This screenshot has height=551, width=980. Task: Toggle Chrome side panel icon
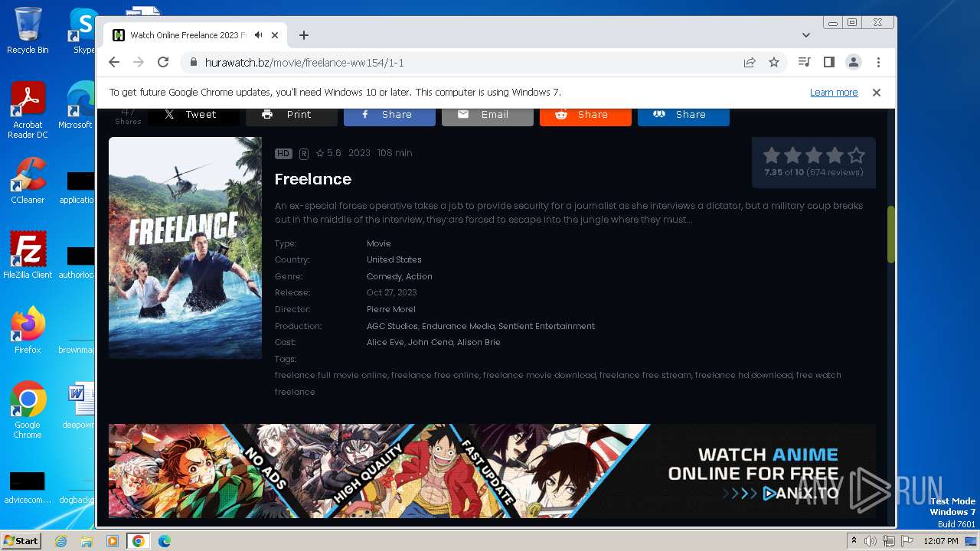pos(828,62)
